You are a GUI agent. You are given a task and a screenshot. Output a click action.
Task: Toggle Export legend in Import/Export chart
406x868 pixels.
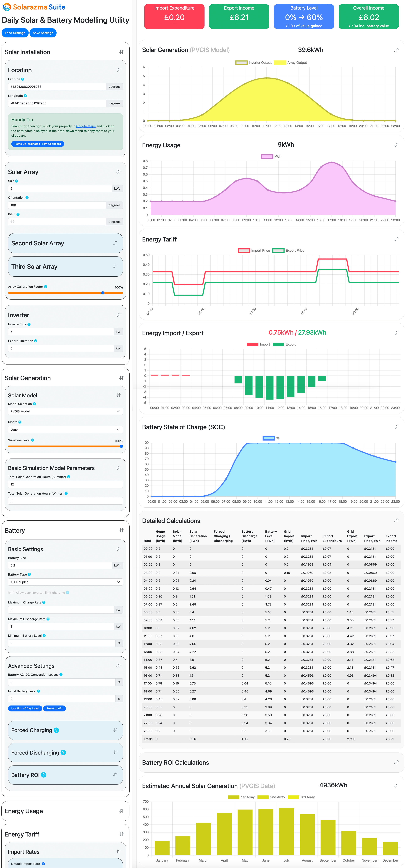tap(284, 344)
